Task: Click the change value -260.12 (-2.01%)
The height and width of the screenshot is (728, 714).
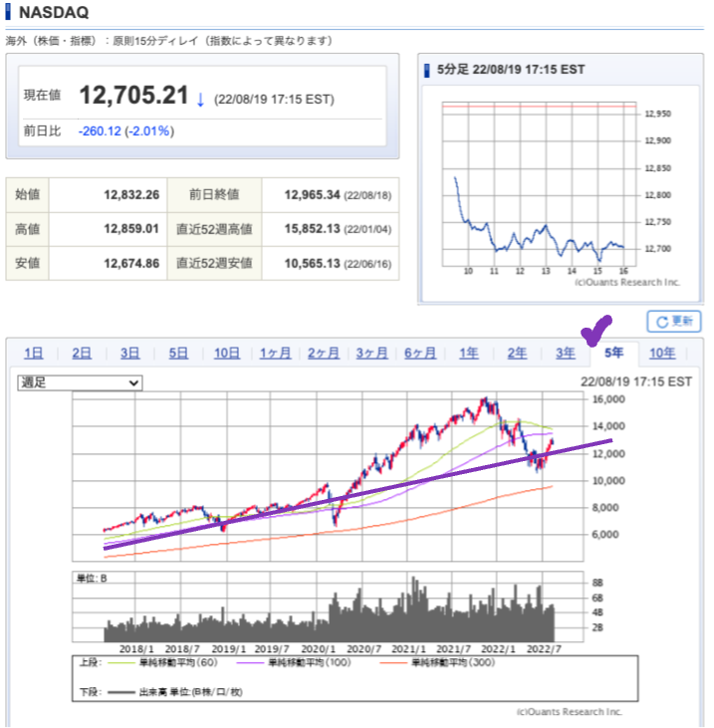Action: pos(126,131)
